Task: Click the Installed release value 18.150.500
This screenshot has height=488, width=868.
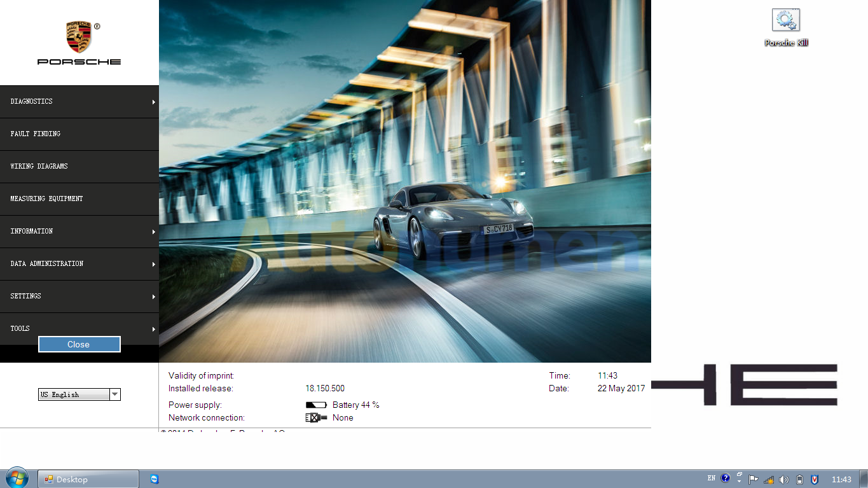Action: [325, 388]
